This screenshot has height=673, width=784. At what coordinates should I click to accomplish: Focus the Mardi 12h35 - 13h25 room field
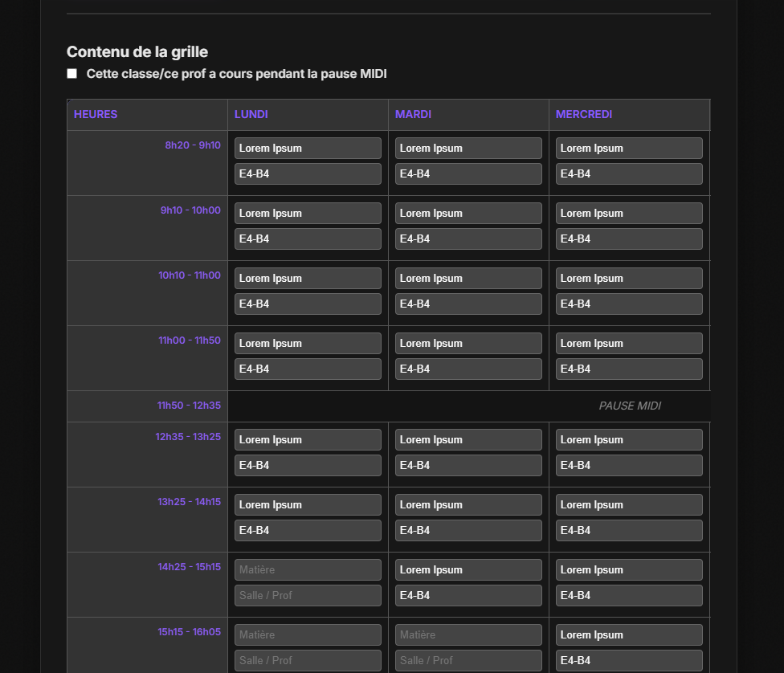pos(468,466)
